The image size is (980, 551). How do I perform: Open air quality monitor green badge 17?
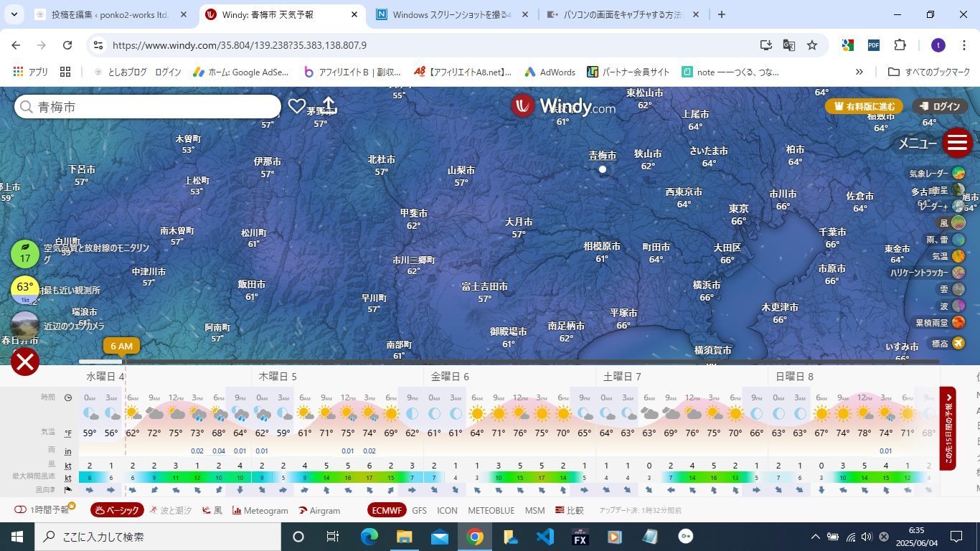(x=25, y=255)
